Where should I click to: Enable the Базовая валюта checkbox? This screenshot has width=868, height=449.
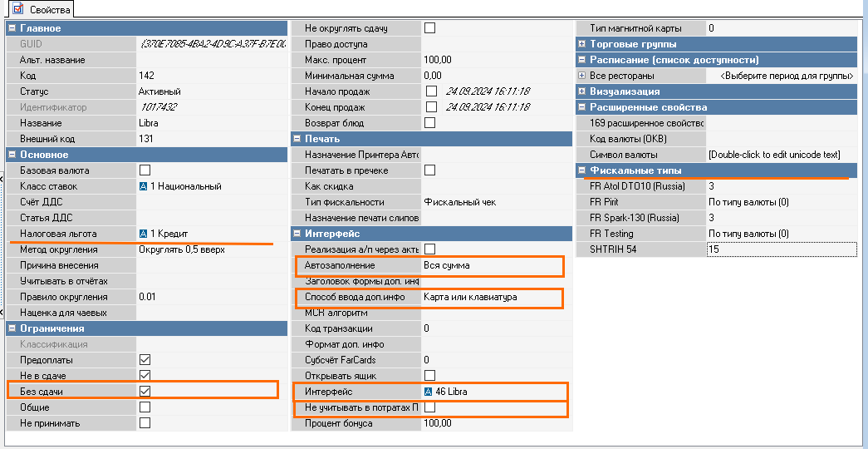(x=145, y=170)
